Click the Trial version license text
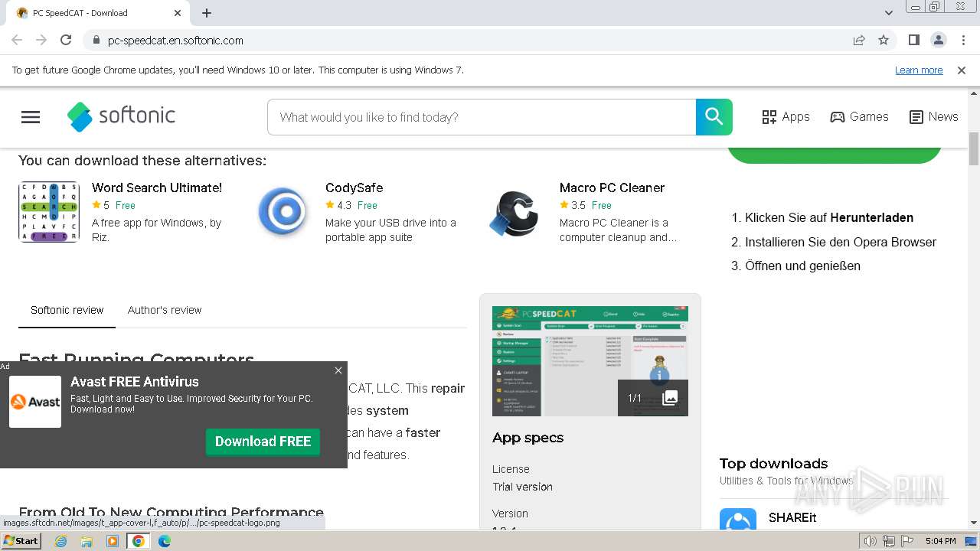The image size is (980, 551). point(522,487)
